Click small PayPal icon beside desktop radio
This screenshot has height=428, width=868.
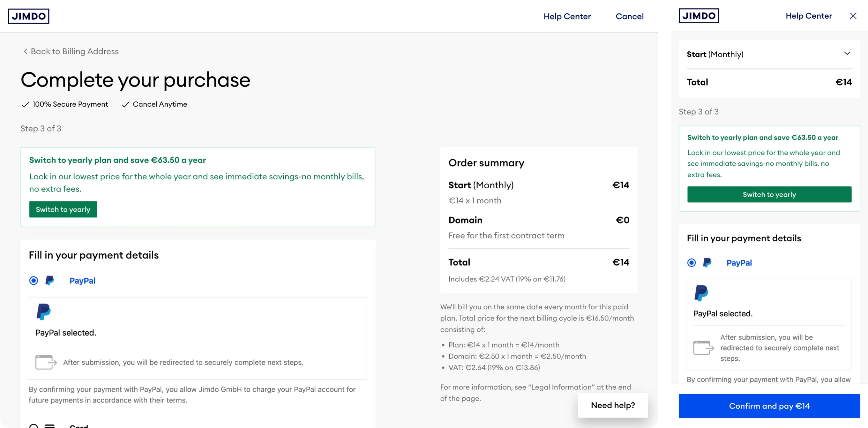[x=49, y=281]
